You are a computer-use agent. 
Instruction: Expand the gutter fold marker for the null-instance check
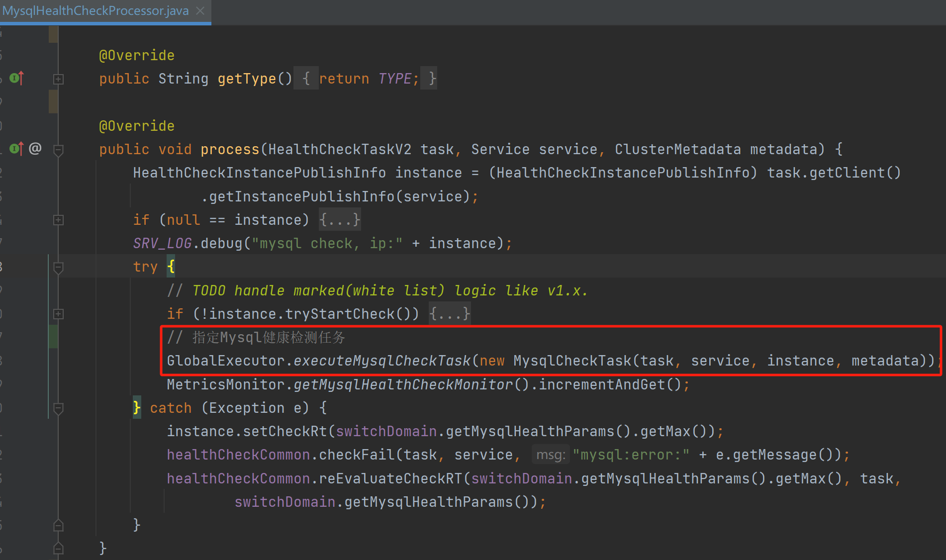[58, 220]
